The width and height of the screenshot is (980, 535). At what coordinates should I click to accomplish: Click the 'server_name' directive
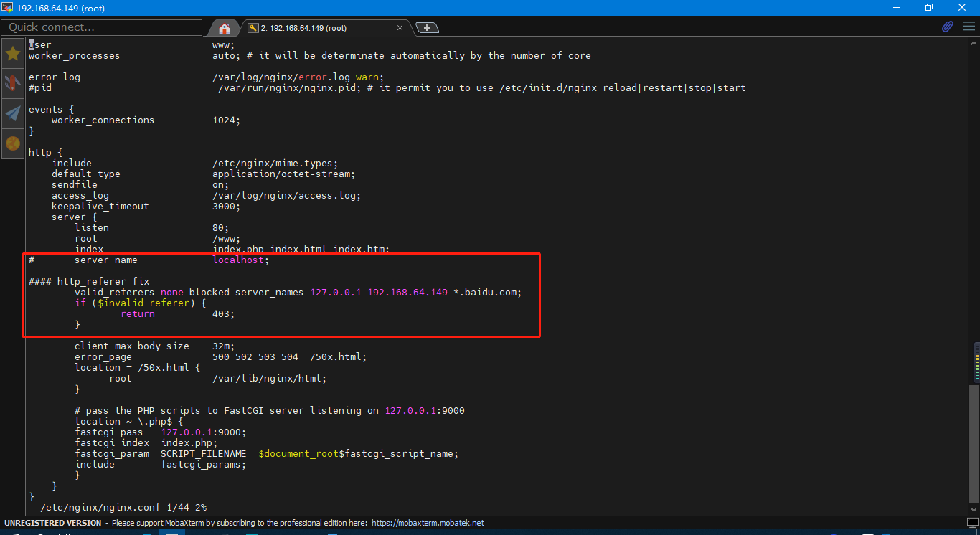106,260
